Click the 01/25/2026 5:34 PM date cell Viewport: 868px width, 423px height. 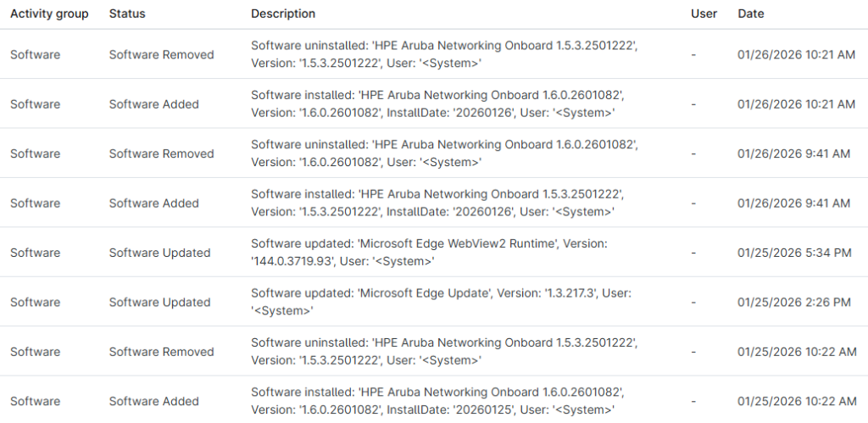[794, 253]
